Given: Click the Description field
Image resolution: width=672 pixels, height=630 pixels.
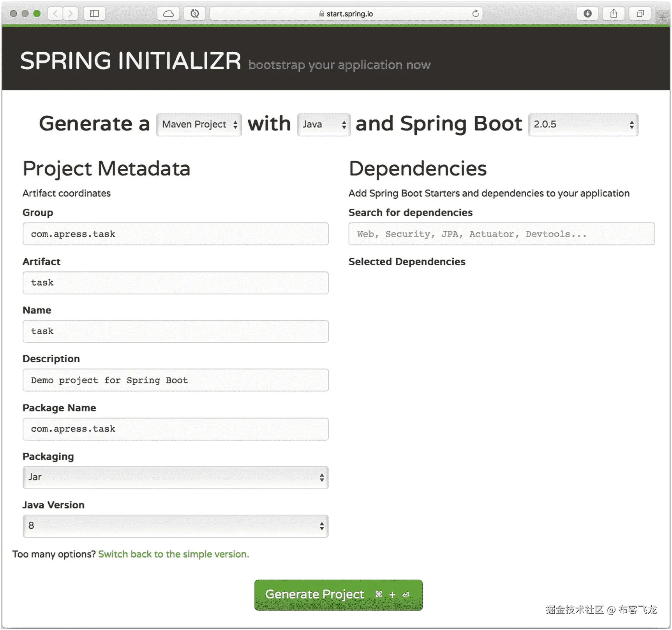Looking at the screenshot, I should (x=176, y=380).
